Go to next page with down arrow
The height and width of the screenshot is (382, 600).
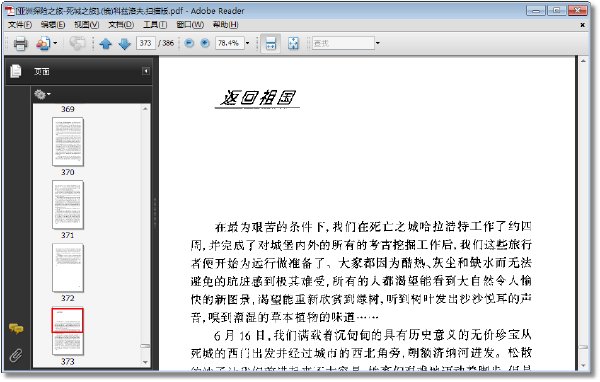(125, 44)
